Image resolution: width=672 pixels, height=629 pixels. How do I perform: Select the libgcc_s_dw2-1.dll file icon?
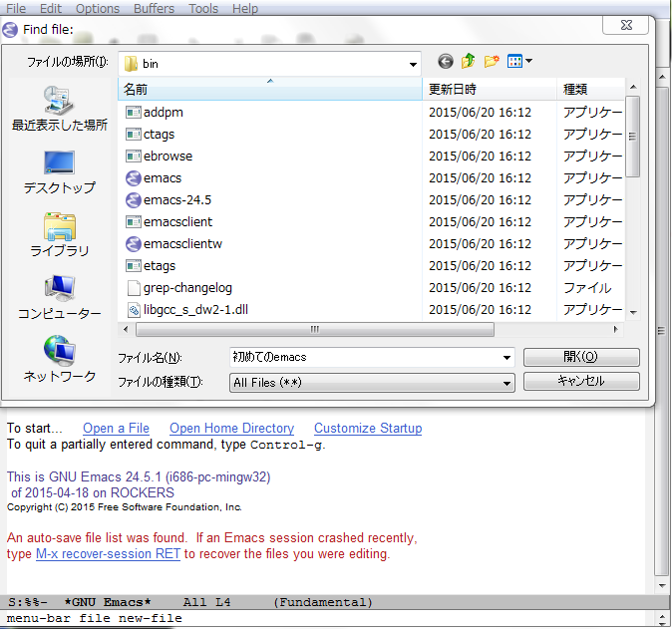[134, 310]
